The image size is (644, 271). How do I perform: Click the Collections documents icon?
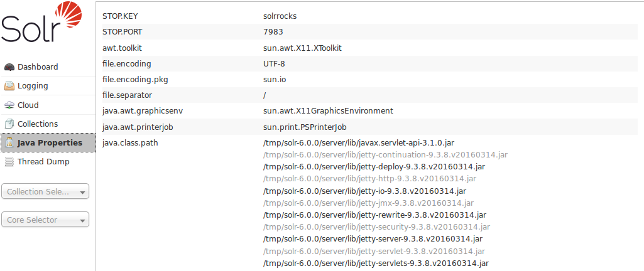[9, 124]
